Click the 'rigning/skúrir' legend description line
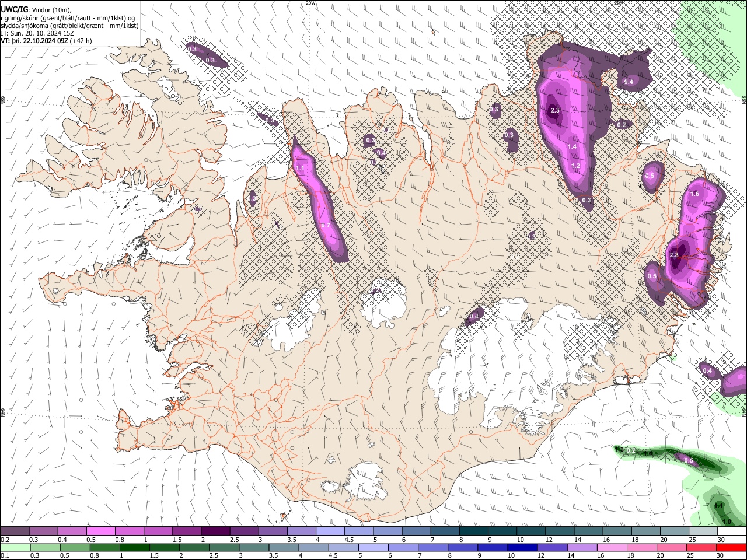 point(68,18)
